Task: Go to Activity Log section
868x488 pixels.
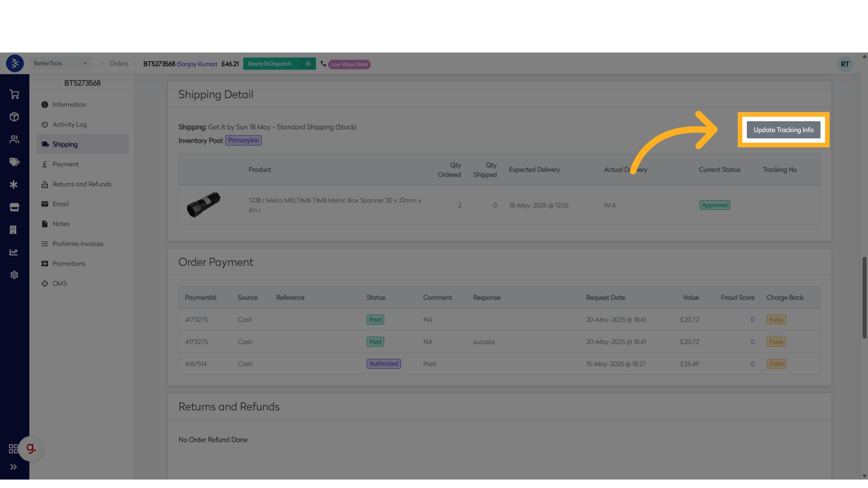Action: click(69, 124)
